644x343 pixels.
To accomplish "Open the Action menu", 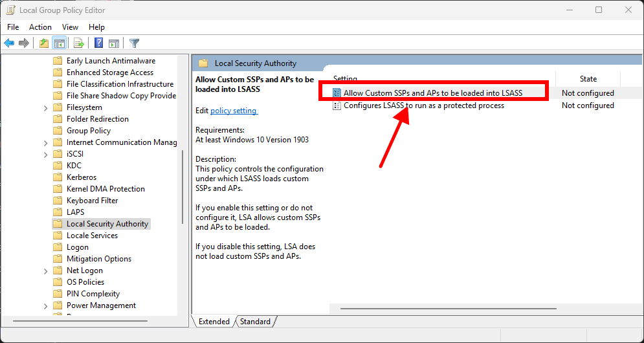I will click(40, 27).
